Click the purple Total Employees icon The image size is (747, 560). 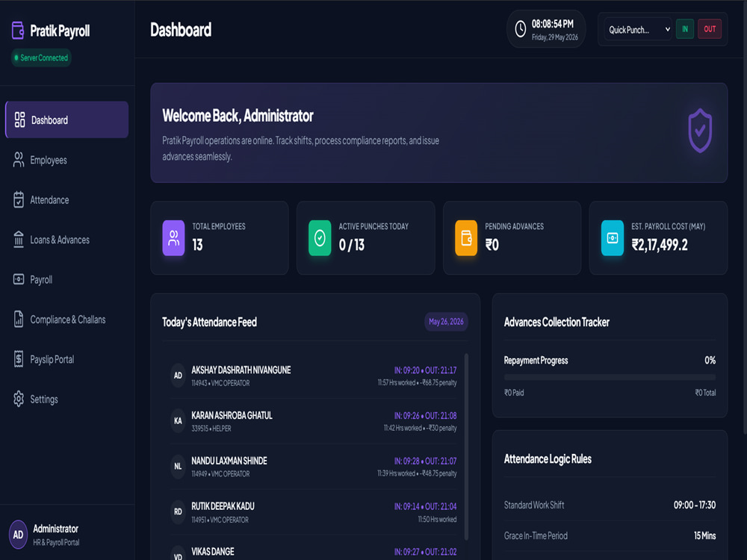174,237
